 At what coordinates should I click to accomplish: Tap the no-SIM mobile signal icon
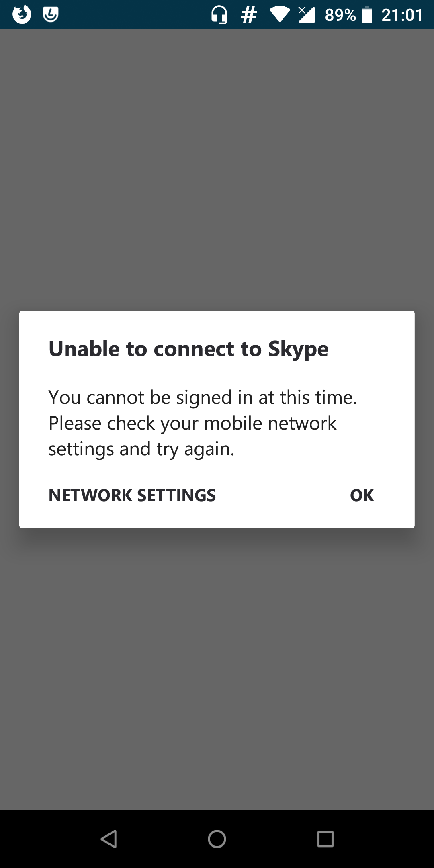[306, 14]
